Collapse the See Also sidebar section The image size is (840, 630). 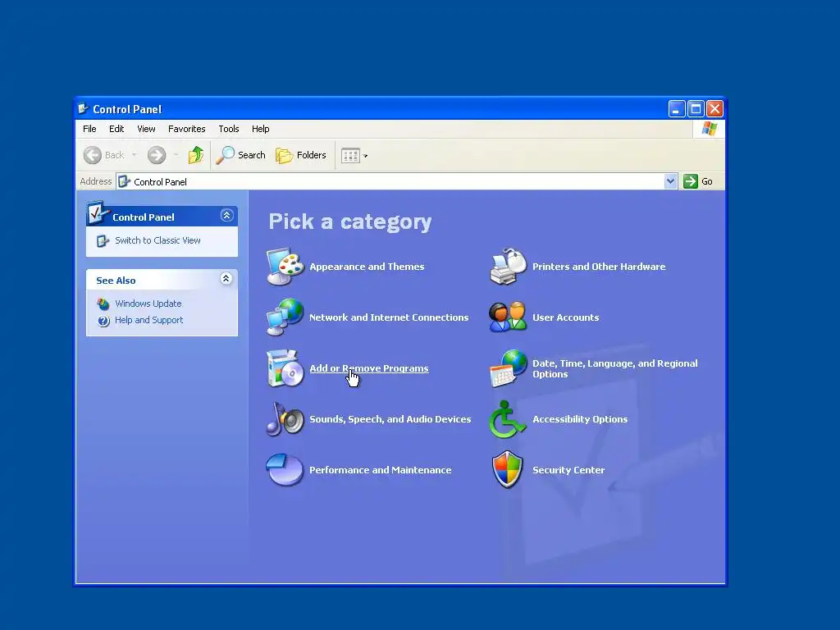point(226,279)
